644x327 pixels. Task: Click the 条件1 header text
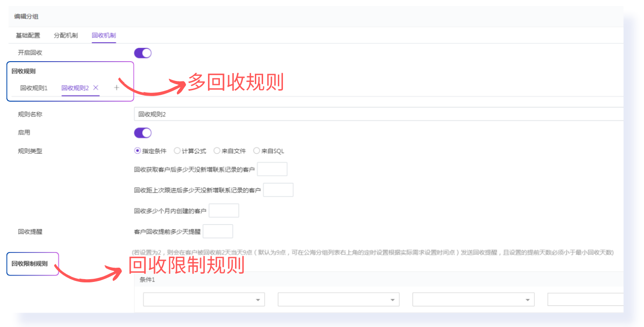tap(147, 280)
